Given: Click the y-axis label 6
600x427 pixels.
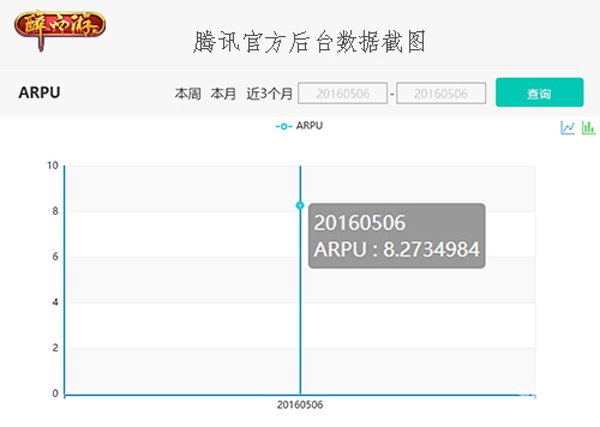Looking at the screenshot, I should 55,257.
